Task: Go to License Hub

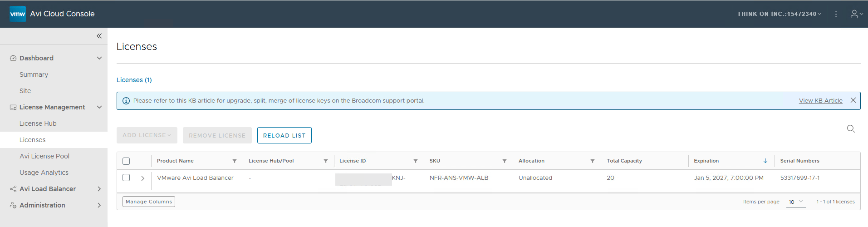Action: pos(38,123)
